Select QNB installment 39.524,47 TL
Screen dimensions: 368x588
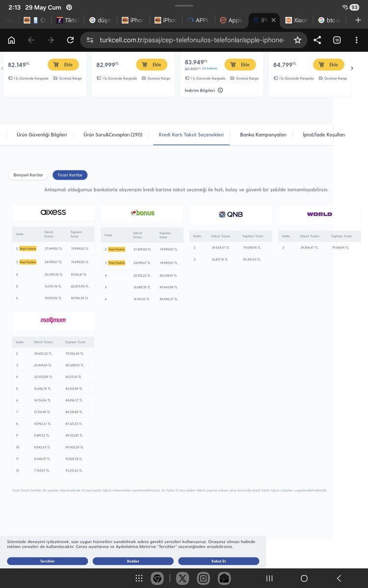click(x=221, y=247)
